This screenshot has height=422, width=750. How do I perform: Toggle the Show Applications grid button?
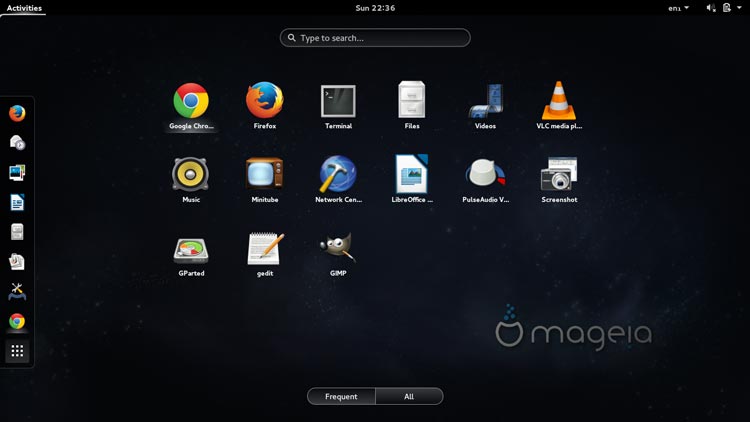point(17,351)
